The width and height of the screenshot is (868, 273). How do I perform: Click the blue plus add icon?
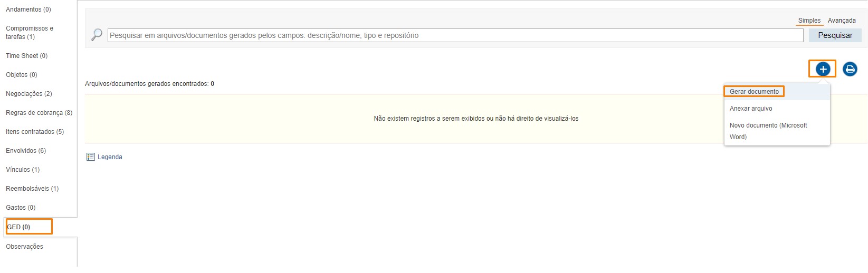(823, 69)
